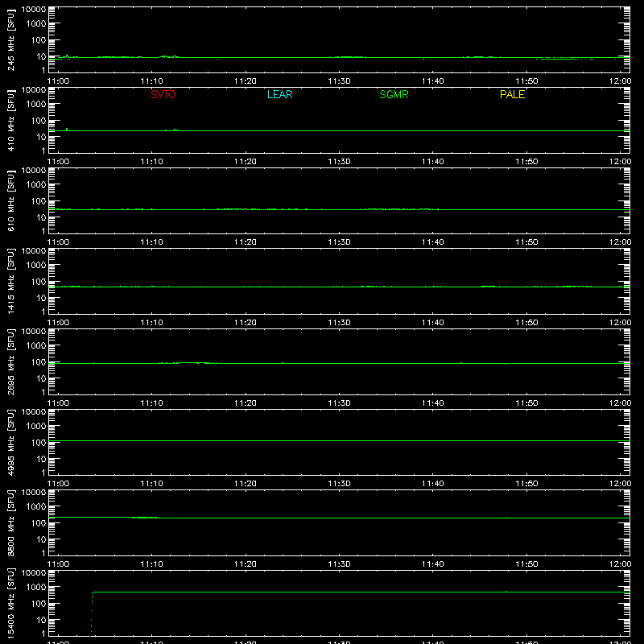
Task: Click the 1000 y-axis value of 410 MHz plot
Action: [x=36, y=105]
